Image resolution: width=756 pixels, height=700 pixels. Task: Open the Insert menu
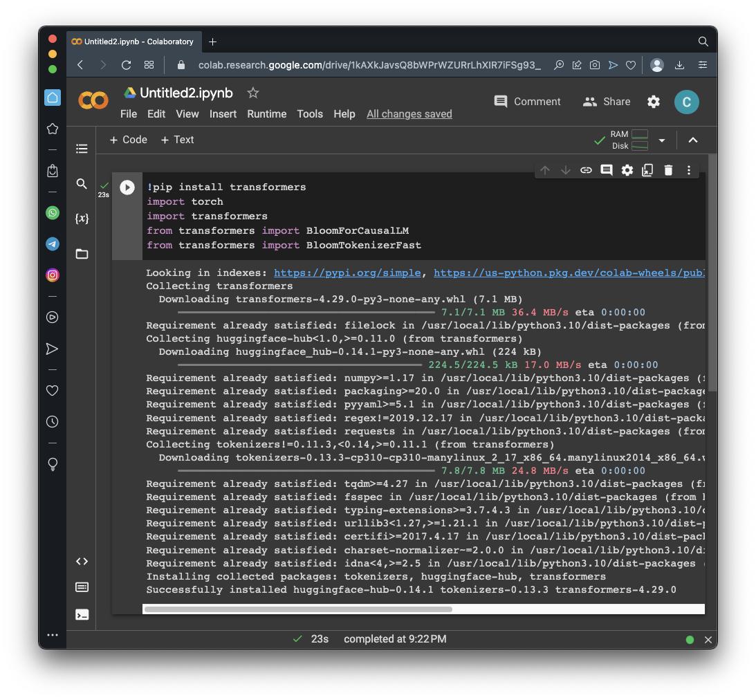[x=223, y=114]
